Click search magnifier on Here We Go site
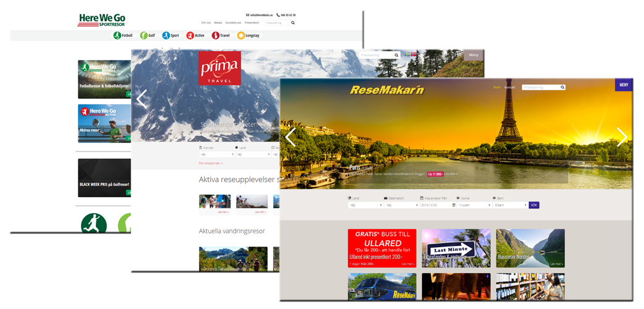Screen dimensions: 644x309 [x=293, y=23]
